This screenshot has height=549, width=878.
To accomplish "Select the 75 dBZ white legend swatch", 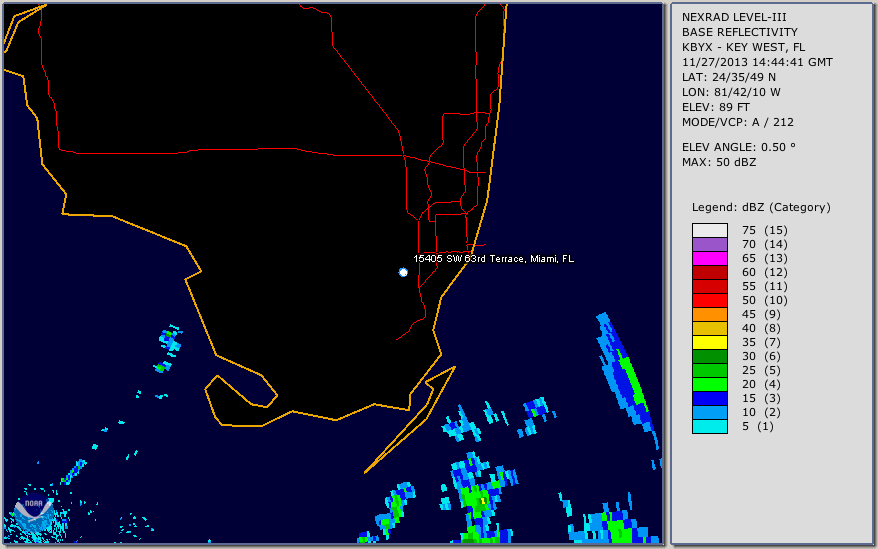I will (x=709, y=230).
